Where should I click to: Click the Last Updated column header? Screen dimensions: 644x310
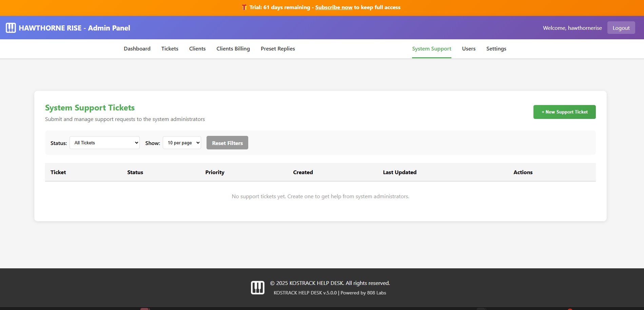[x=399, y=172]
